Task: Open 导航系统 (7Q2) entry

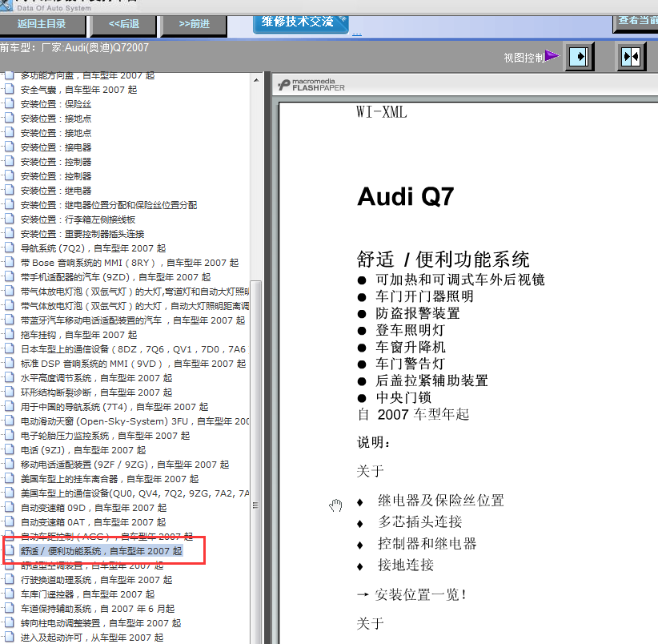Action: [93, 248]
